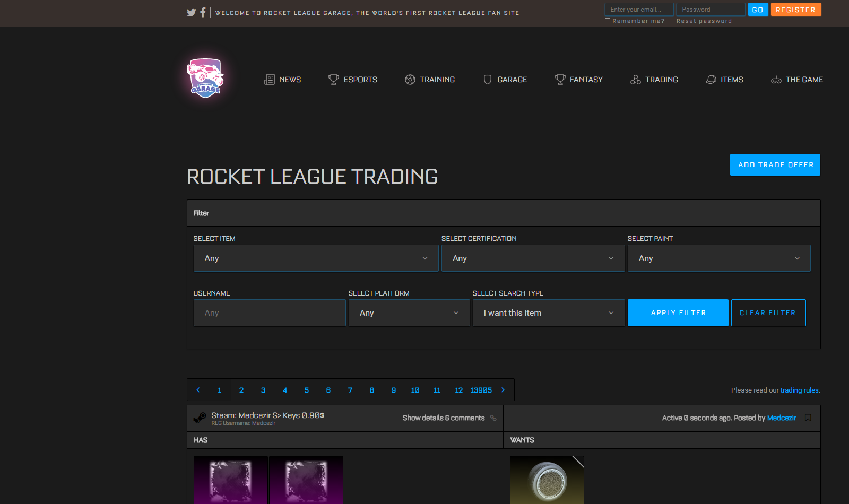This screenshot has height=504, width=849.
Task: Click the Apply Filter button
Action: [x=678, y=313]
